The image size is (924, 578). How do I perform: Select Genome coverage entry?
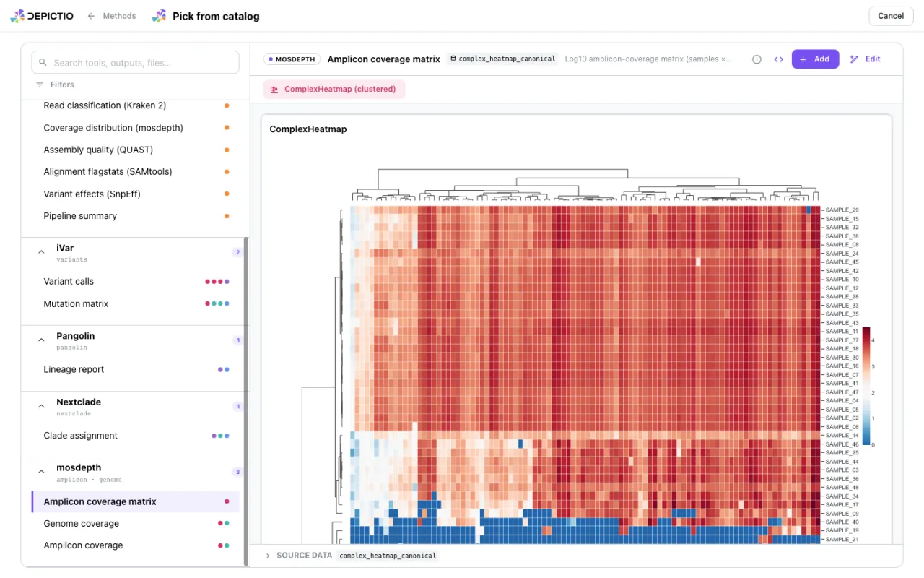click(x=136, y=524)
